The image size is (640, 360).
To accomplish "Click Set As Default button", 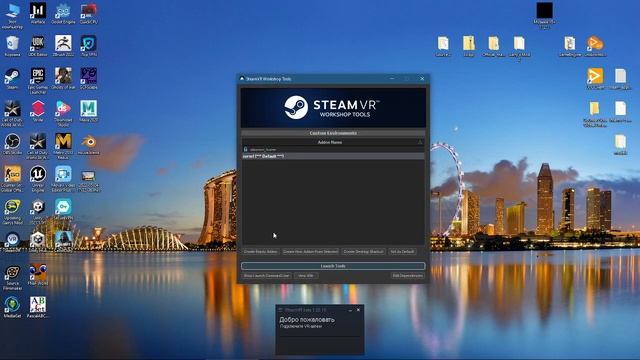I will point(402,251).
